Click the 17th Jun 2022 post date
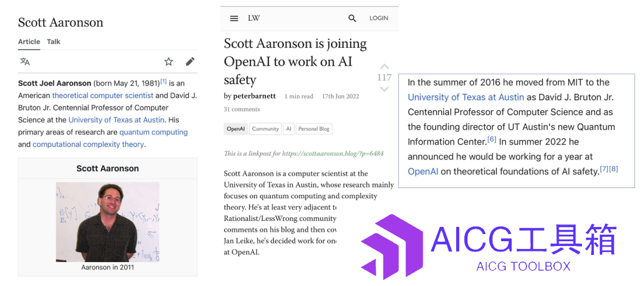Viewport: 644px width, 286px height. click(x=340, y=96)
